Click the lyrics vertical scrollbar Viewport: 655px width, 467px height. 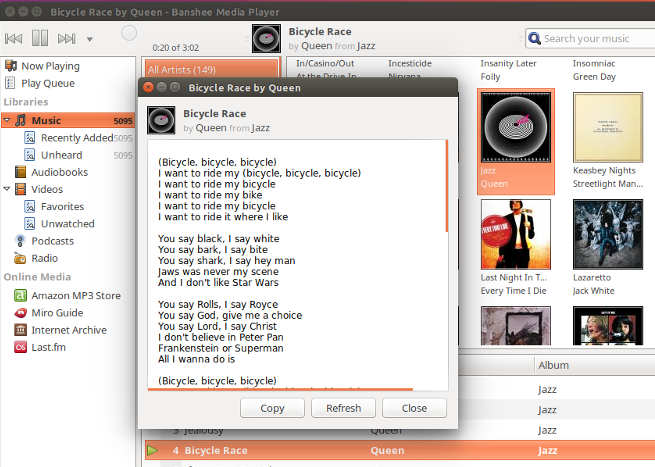[x=447, y=186]
